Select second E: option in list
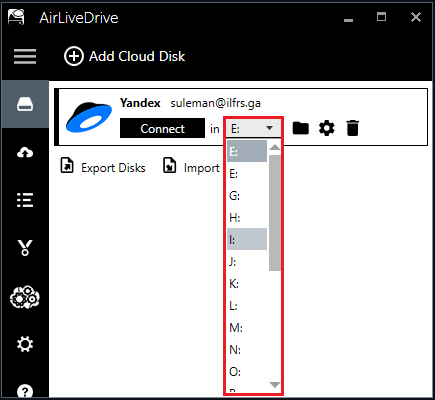The image size is (435, 400). [x=247, y=173]
